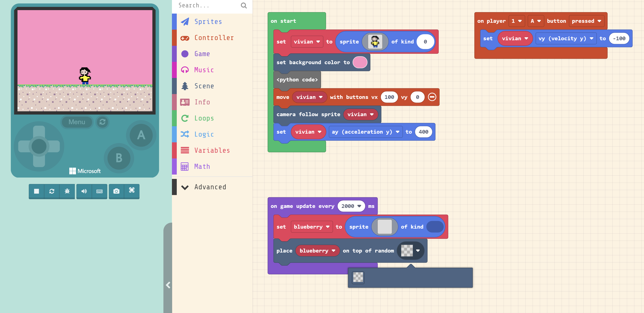Collapse the simulator side panel

[168, 285]
